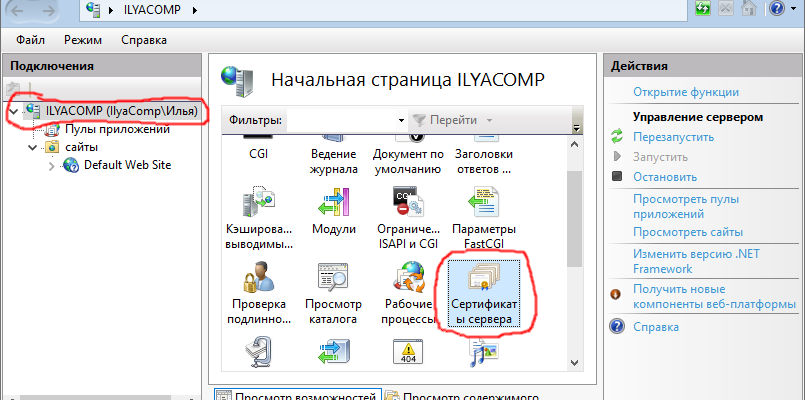
Task: Open the compression clamp icon
Action: 259,353
